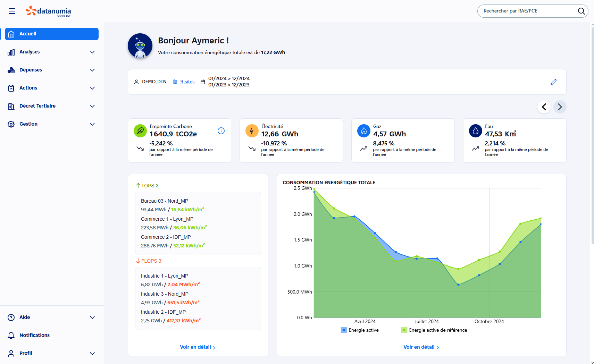Open Notifications from the sidebar
Image resolution: width=594 pixels, height=364 pixels.
coord(34,335)
